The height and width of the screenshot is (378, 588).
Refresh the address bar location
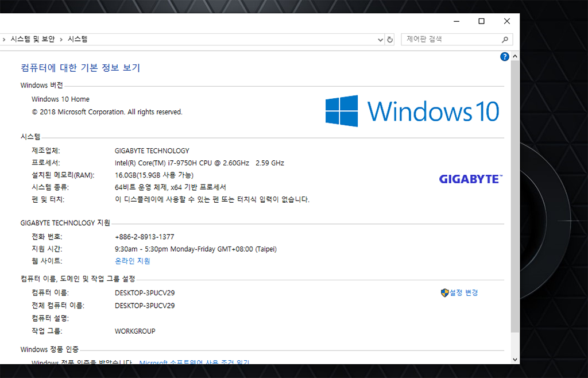coord(390,40)
